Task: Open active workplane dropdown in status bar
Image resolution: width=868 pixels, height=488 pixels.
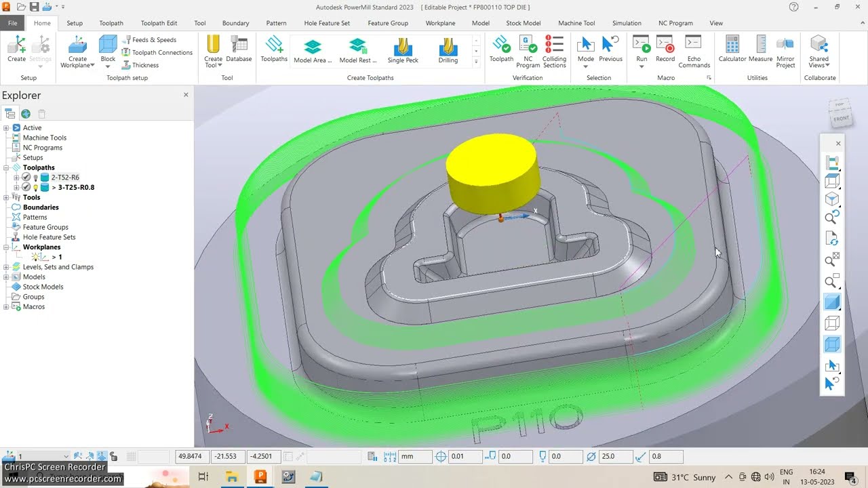Action: click(66, 457)
